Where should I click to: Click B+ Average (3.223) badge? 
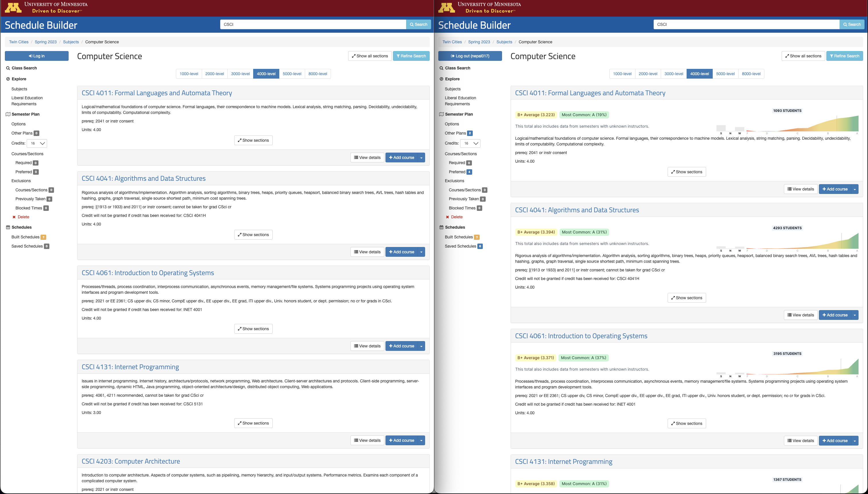(x=536, y=115)
